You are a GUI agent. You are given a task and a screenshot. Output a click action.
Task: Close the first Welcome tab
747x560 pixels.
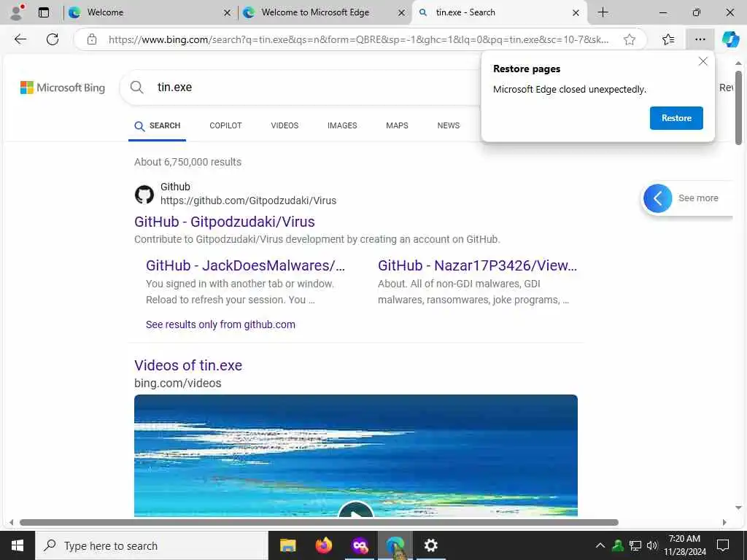[x=228, y=13]
